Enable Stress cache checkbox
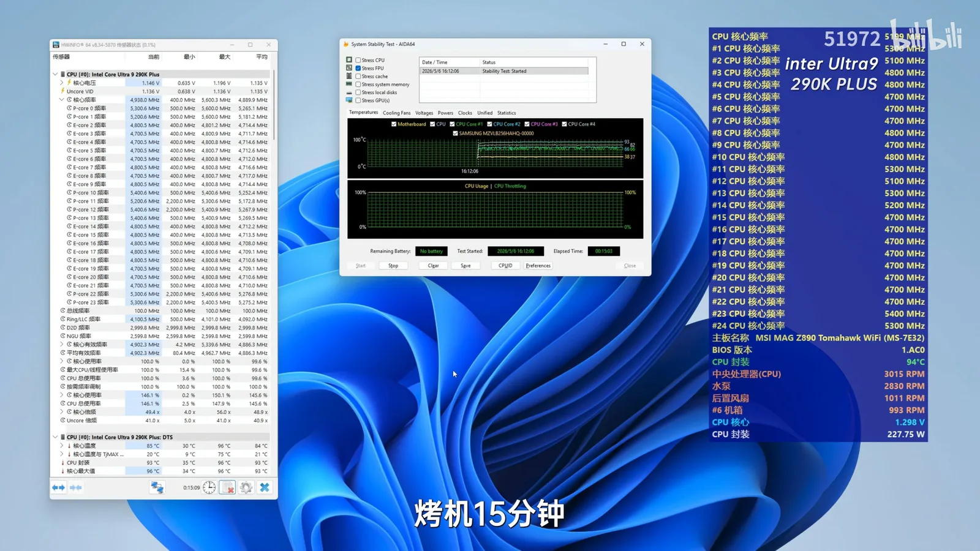 click(358, 76)
